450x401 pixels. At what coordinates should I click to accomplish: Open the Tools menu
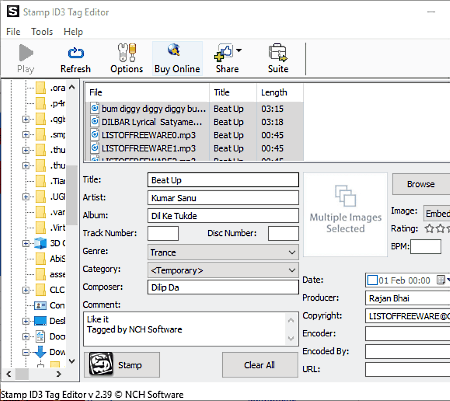[x=42, y=32]
